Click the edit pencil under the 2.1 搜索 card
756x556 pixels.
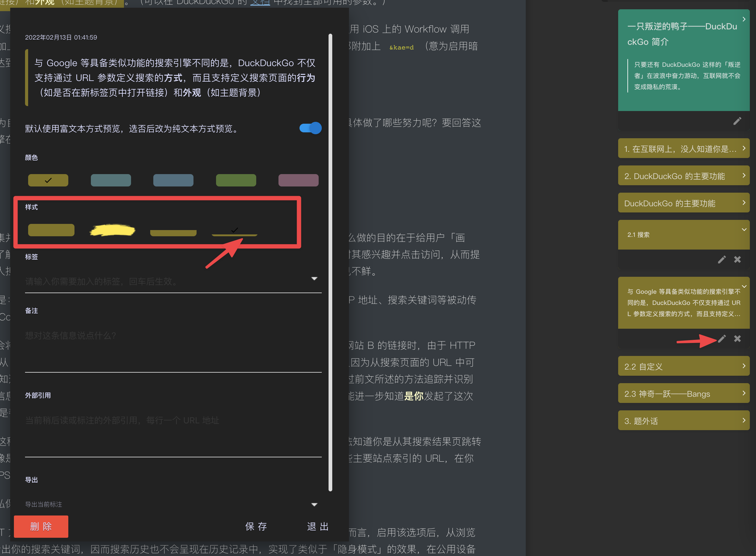coord(721,259)
